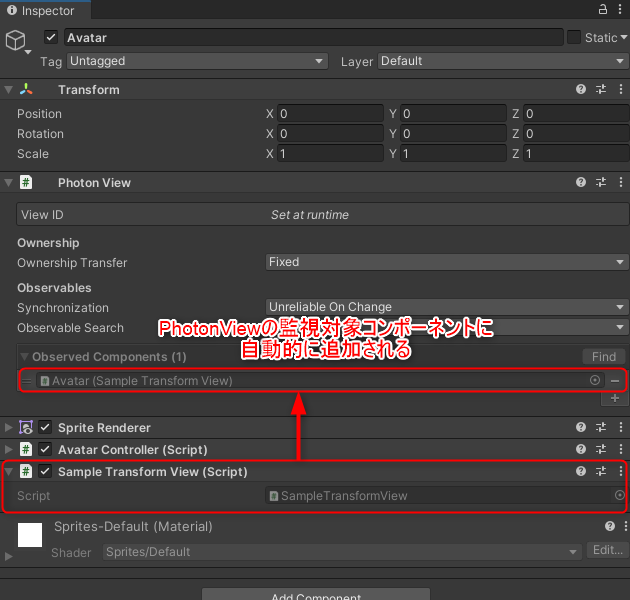Click the Sprite Renderer component icon

(x=26, y=427)
